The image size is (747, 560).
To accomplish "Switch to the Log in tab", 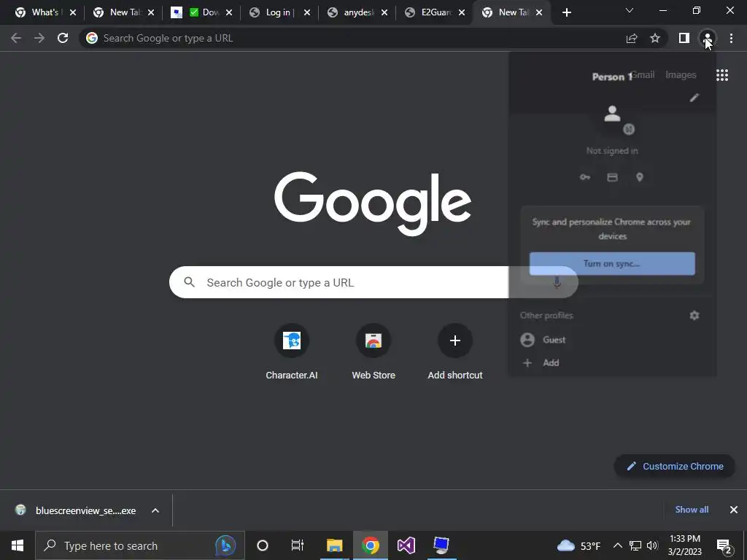I will coord(278,12).
